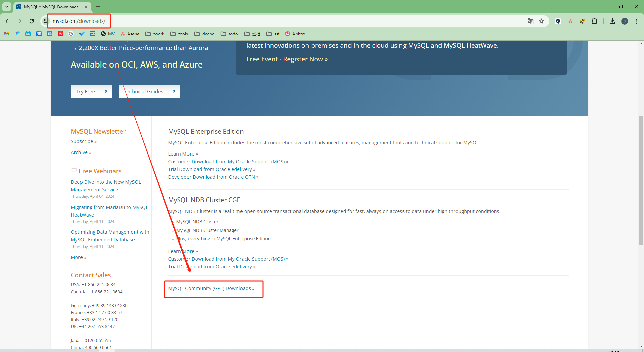644x352 pixels.
Task: Open the Google G bookmark
Action: click(x=71, y=34)
